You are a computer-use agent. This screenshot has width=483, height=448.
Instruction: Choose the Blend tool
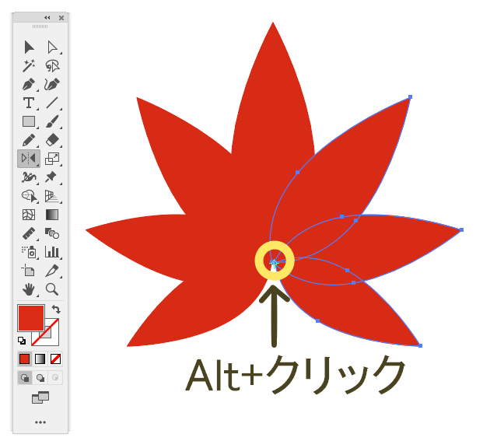[x=52, y=233]
